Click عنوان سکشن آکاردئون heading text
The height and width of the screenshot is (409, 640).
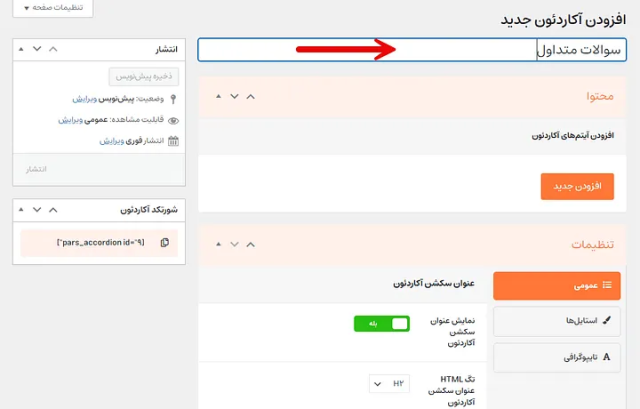[434, 283]
